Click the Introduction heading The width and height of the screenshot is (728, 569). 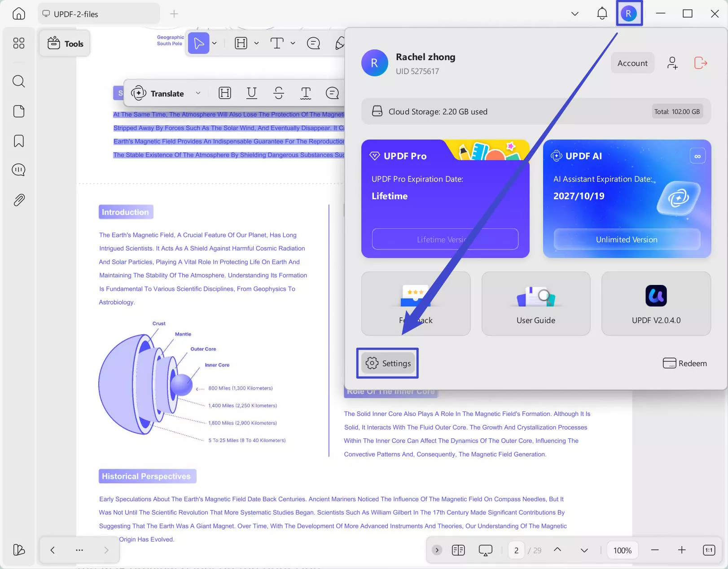tap(126, 212)
